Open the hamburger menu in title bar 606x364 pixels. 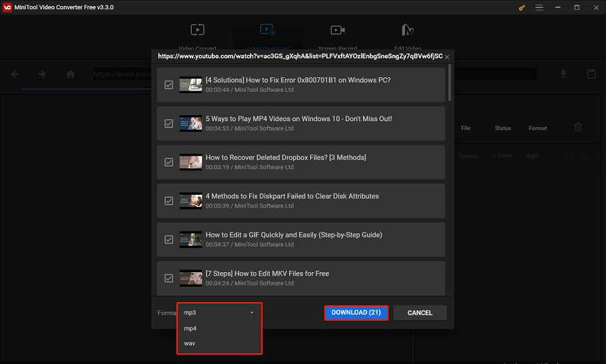(x=539, y=7)
